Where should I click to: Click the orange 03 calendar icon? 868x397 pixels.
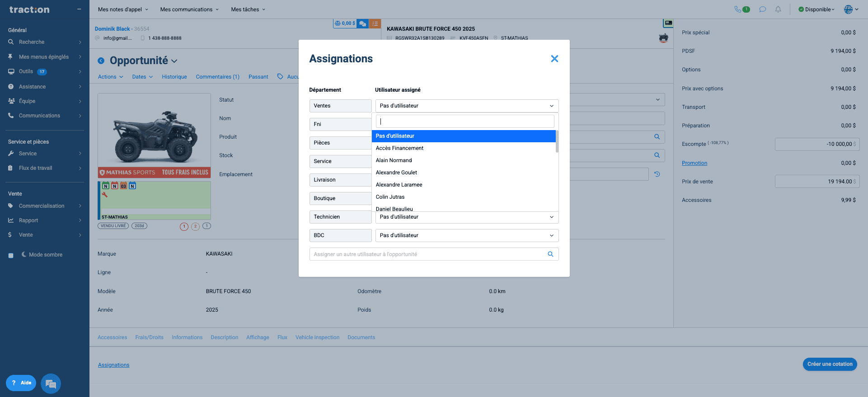pyautogui.click(x=123, y=186)
